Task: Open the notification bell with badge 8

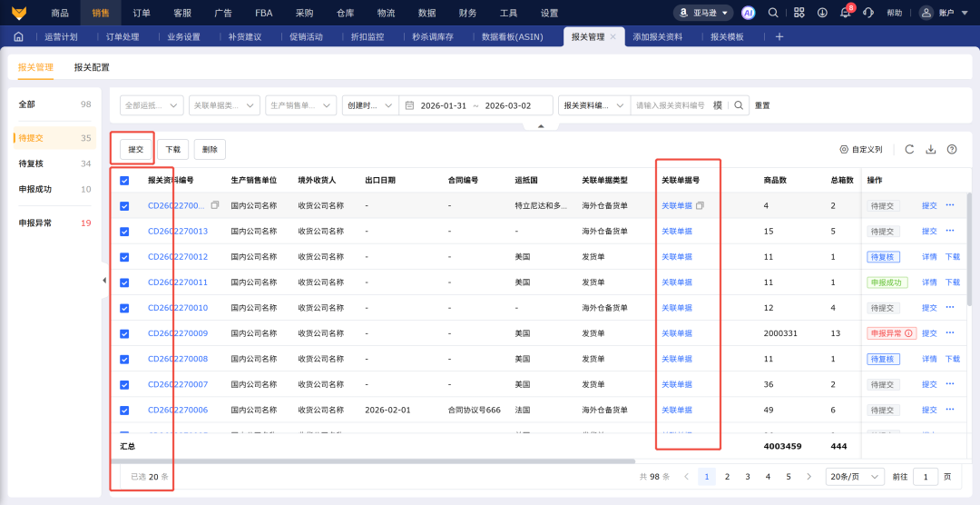Action: (846, 13)
